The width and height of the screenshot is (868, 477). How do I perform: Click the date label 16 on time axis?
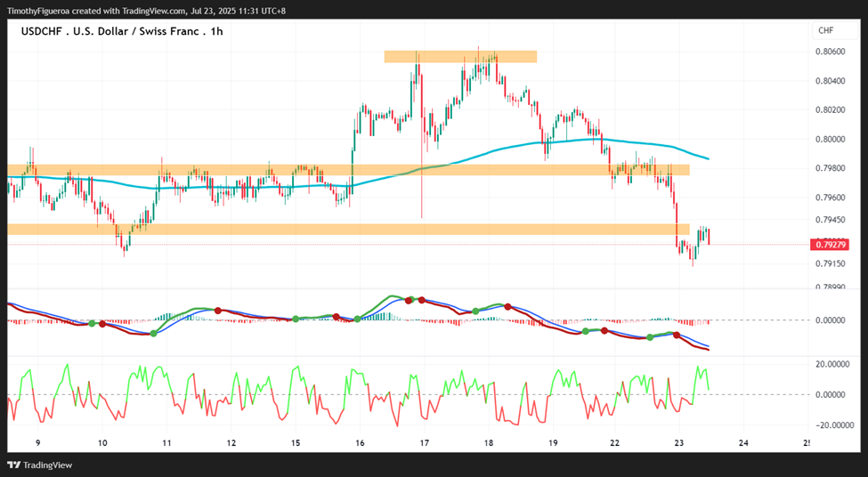[x=360, y=442]
